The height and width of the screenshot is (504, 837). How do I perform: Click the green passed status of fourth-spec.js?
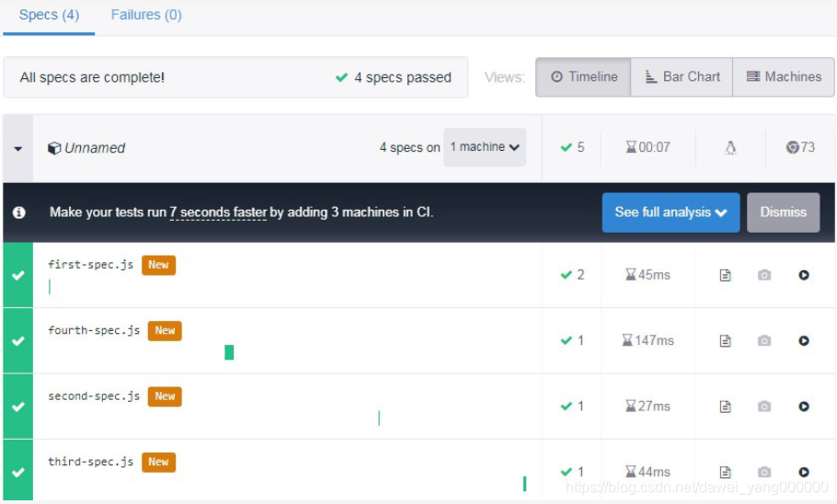[x=18, y=340]
